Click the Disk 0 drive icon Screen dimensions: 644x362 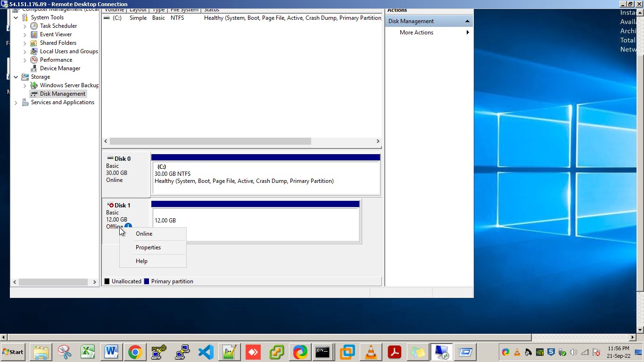[110, 158]
